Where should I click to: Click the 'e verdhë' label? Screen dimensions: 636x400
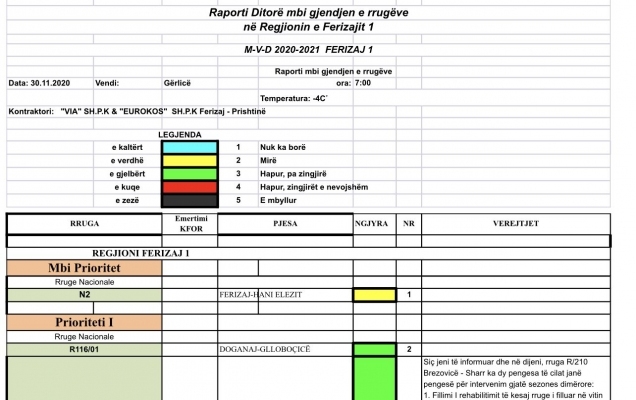(x=127, y=161)
